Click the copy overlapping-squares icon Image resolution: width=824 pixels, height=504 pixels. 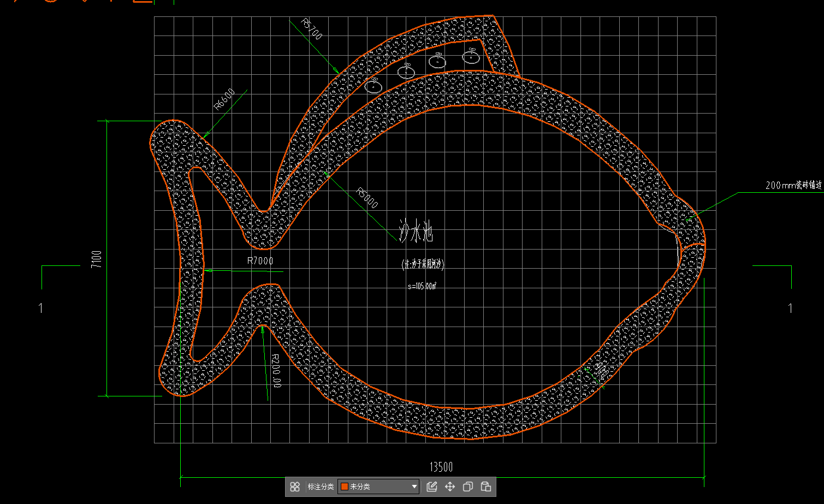[468, 487]
